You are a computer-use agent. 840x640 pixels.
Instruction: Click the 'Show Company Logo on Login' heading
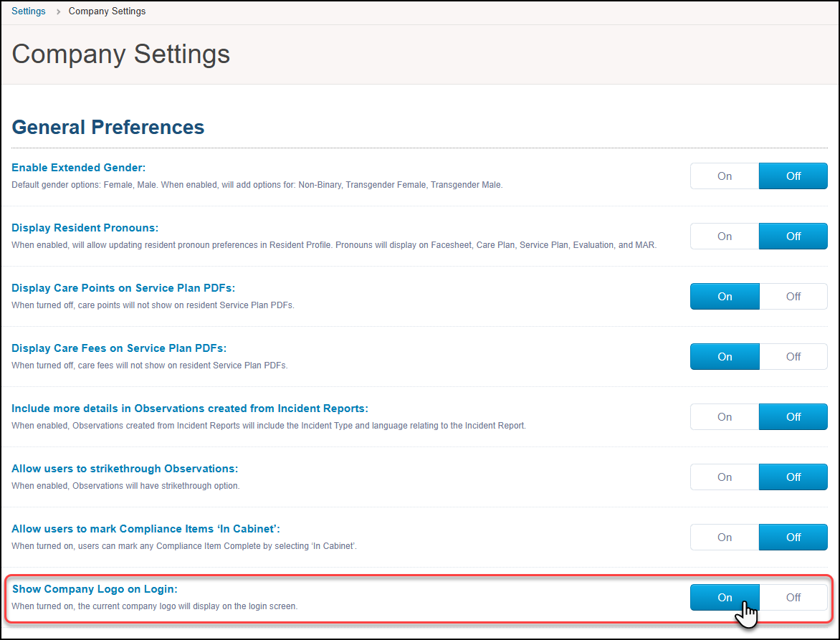pyautogui.click(x=95, y=588)
